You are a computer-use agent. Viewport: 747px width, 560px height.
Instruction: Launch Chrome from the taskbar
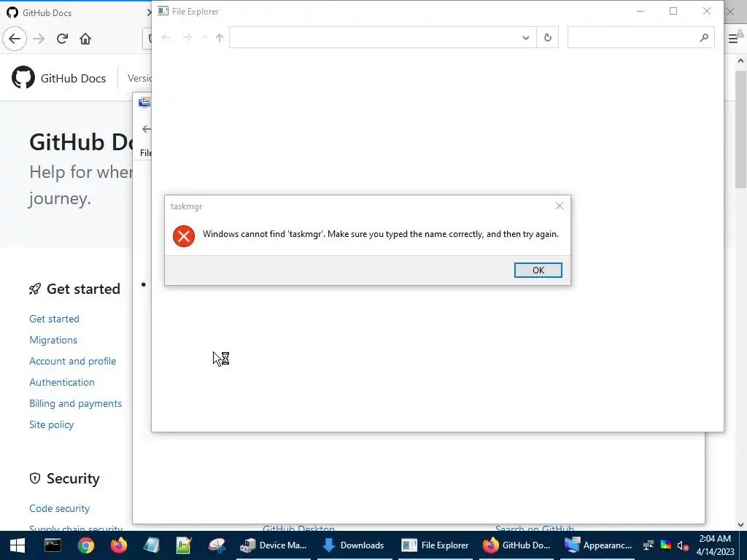[x=86, y=545]
